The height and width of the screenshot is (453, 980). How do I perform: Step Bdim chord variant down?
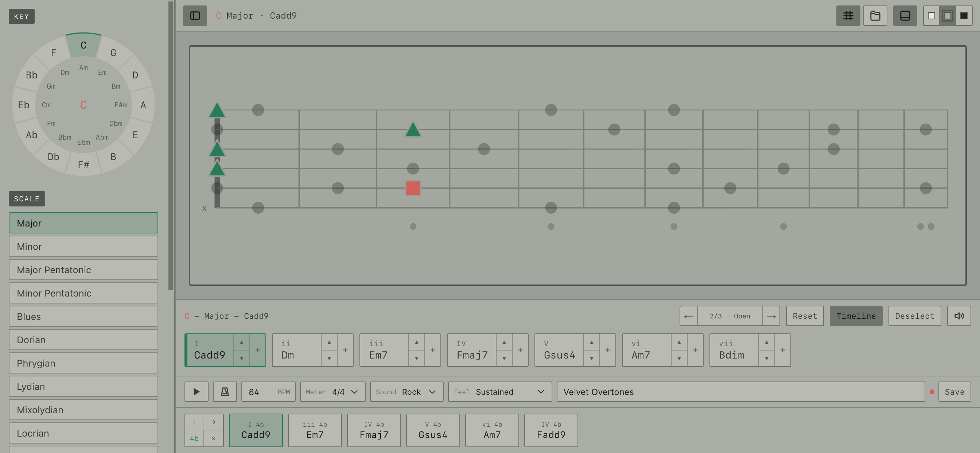(x=767, y=359)
